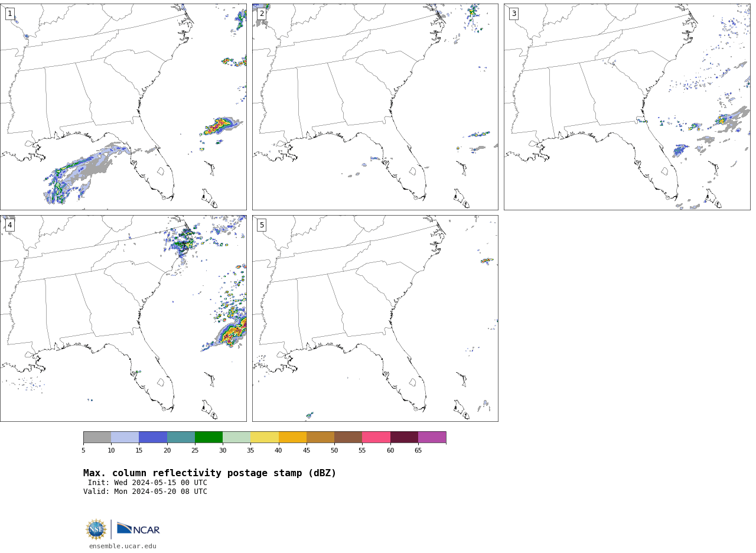Viewport: 756px width, 553px height.
Task: Click the colorbar tick label 5
Action: click(83, 451)
